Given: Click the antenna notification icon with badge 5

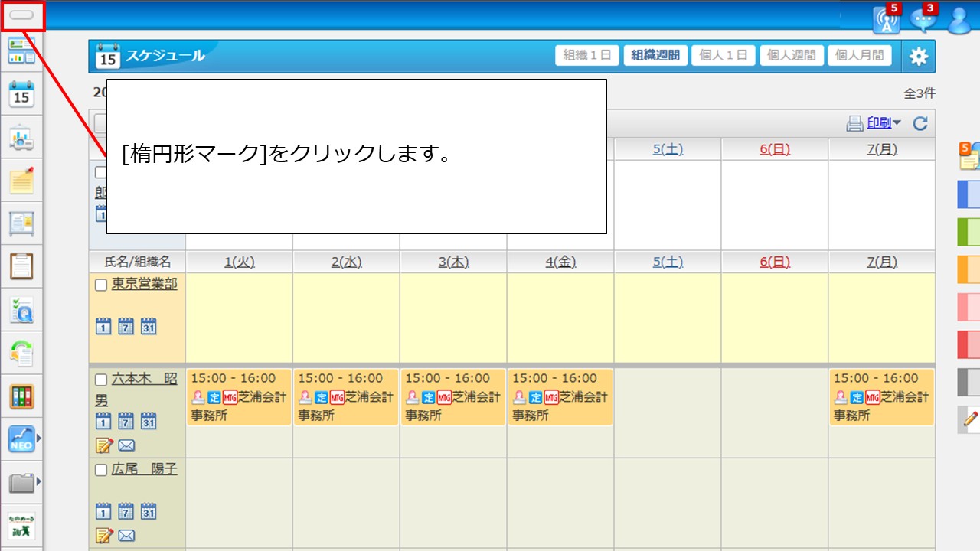Looking at the screenshot, I should pos(886,20).
